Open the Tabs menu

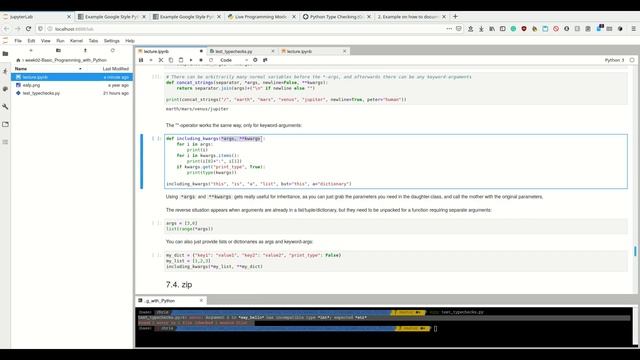(93, 41)
